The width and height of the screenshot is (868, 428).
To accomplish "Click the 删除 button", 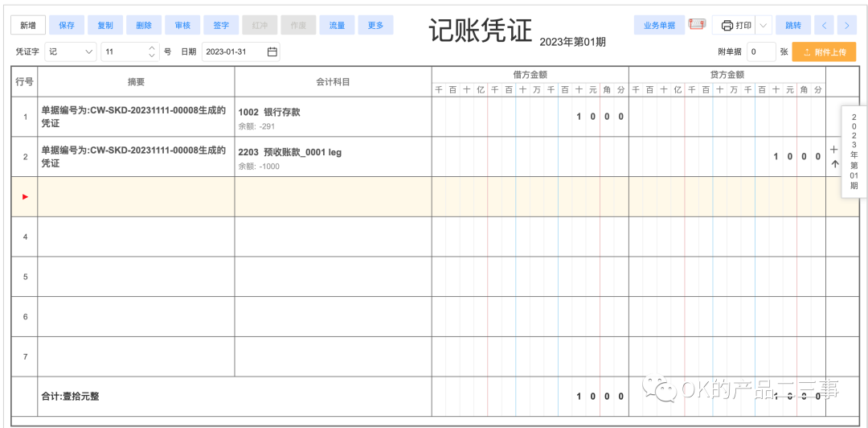I will [x=144, y=25].
